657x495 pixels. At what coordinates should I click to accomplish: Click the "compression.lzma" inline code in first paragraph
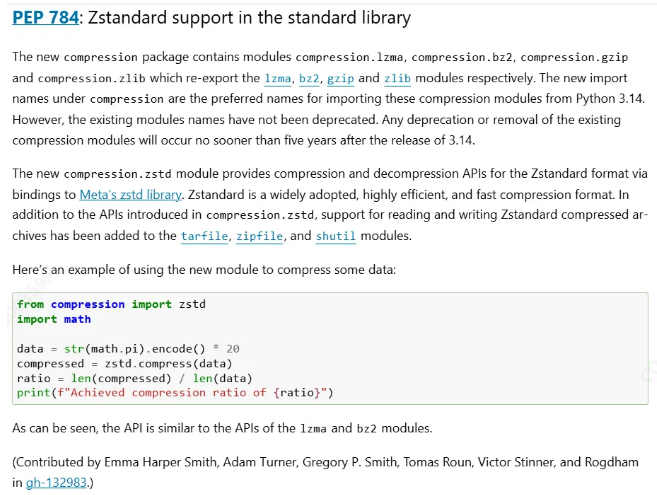pyautogui.click(x=351, y=57)
